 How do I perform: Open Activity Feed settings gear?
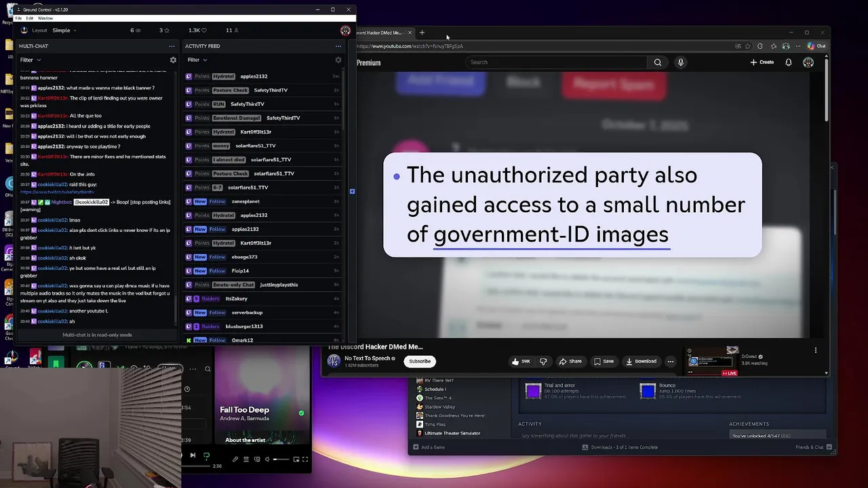click(338, 60)
